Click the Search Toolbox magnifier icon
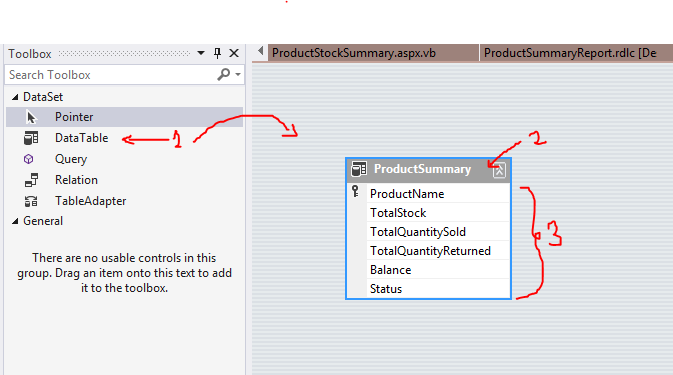 coord(224,75)
